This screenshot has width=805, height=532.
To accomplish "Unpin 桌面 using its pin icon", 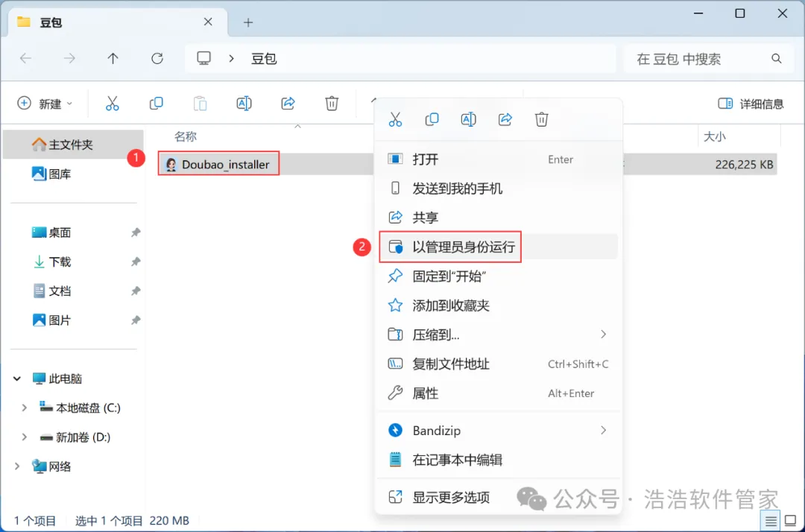I will [x=136, y=232].
